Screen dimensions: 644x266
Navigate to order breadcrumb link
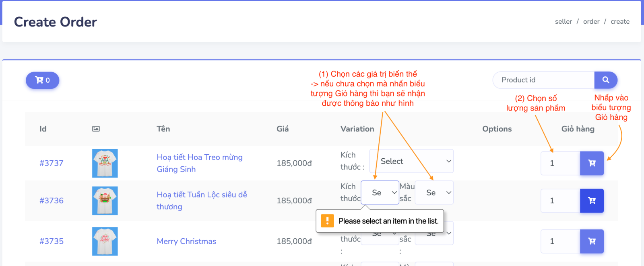click(x=591, y=22)
